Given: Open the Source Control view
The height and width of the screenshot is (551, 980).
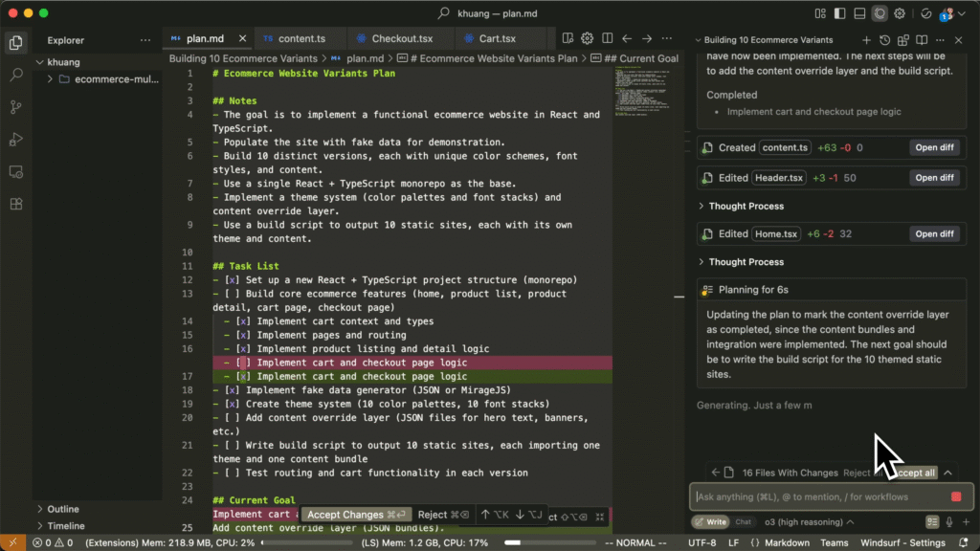Looking at the screenshot, I should [x=15, y=107].
